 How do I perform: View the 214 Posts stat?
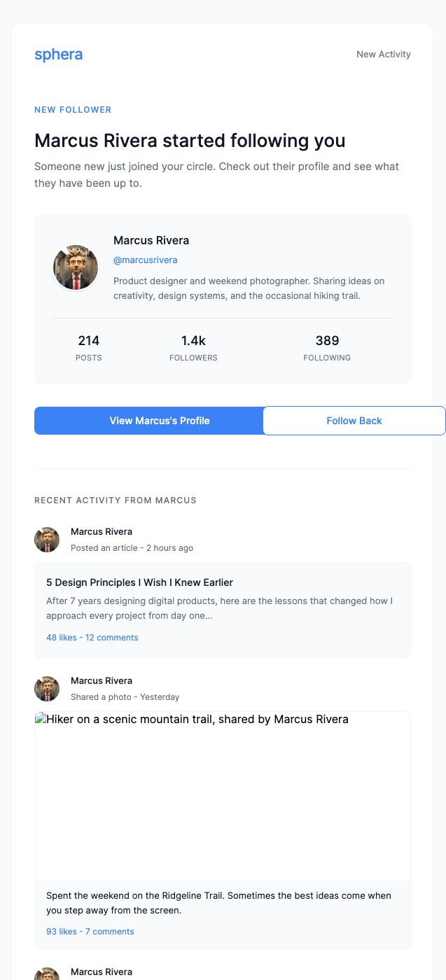(x=89, y=348)
